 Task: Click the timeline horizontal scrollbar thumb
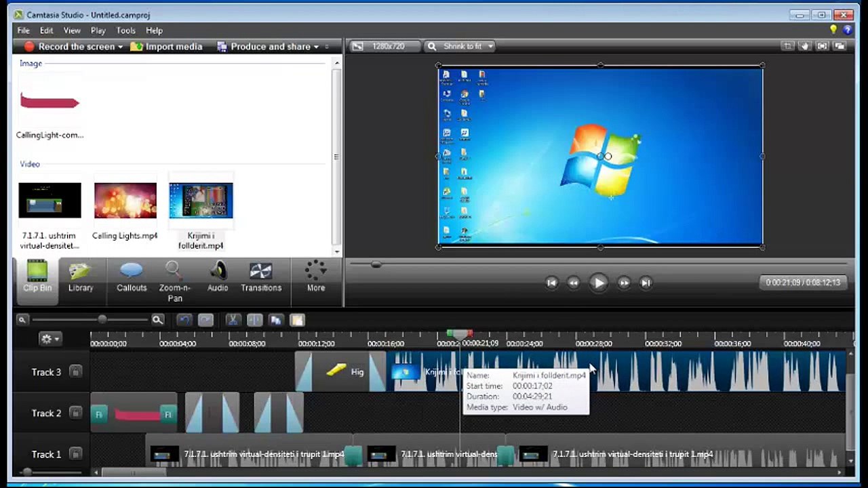pyautogui.click(x=133, y=472)
